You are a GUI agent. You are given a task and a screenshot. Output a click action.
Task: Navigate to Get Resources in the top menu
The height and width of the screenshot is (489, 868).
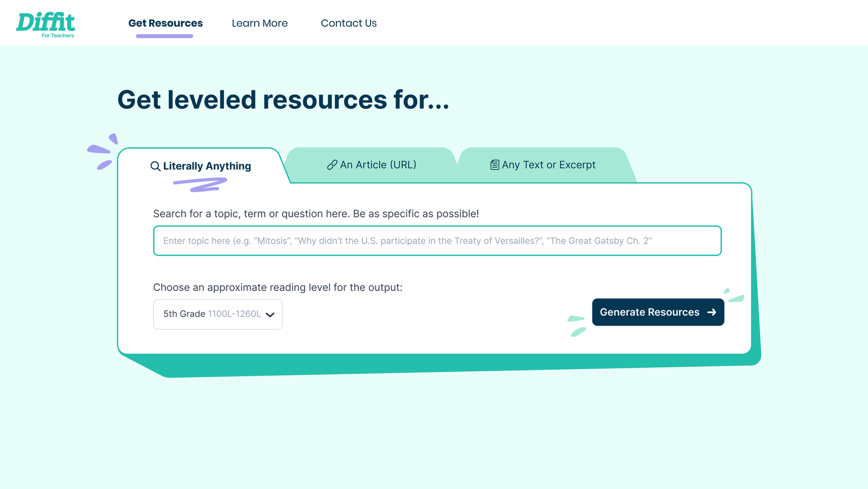click(x=165, y=23)
